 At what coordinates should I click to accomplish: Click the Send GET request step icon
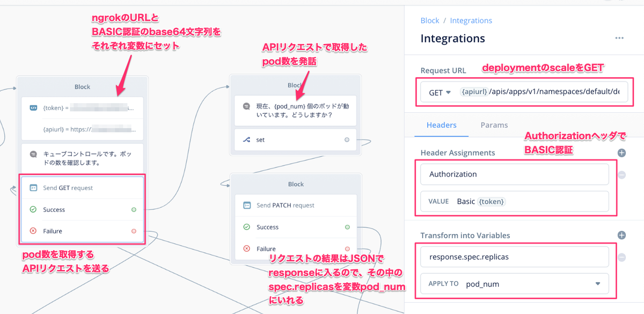33,188
